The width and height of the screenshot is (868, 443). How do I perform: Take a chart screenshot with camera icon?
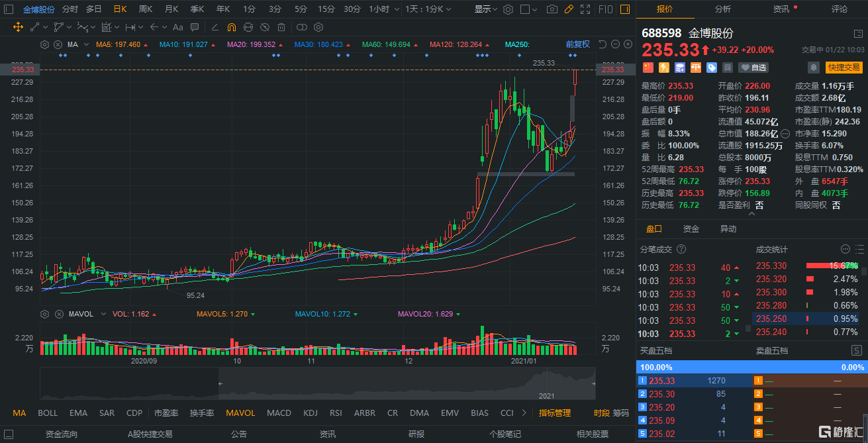[x=552, y=9]
